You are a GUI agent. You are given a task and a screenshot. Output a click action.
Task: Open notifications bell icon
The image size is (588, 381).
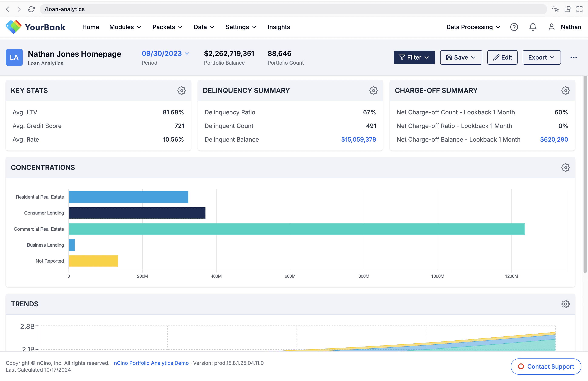533,27
